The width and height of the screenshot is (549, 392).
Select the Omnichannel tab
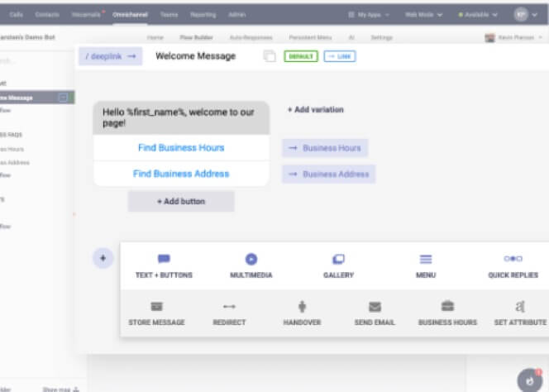pyautogui.click(x=130, y=15)
